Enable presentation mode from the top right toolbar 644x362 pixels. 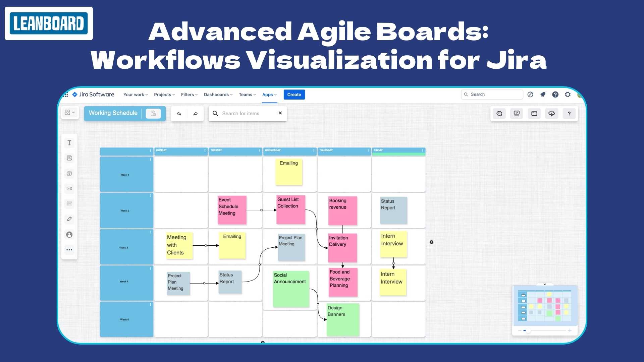517,113
